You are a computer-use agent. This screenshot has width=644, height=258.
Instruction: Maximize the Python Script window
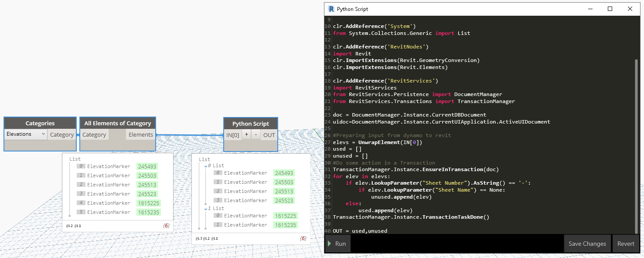610,9
